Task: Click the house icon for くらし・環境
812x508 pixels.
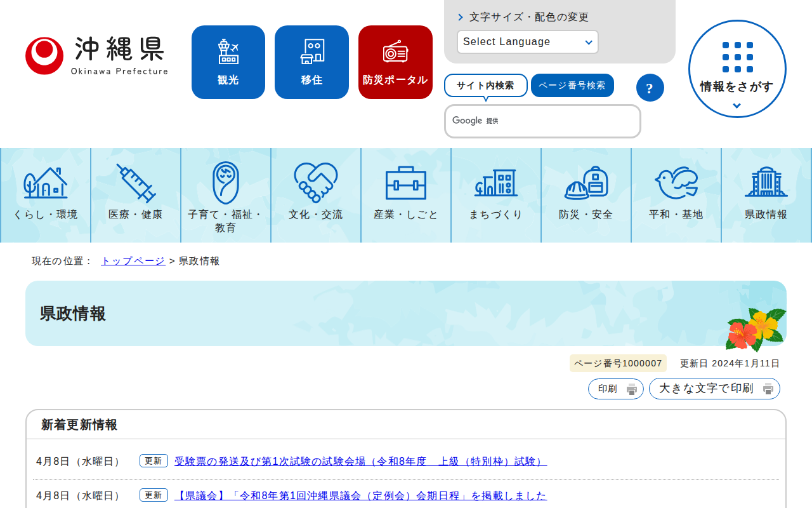Action: [46, 183]
